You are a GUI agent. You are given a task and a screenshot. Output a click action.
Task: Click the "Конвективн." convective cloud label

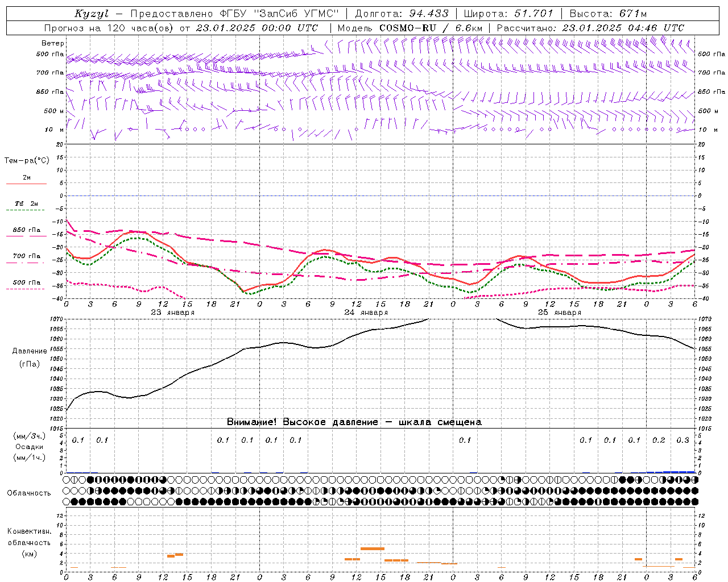[x=29, y=531]
